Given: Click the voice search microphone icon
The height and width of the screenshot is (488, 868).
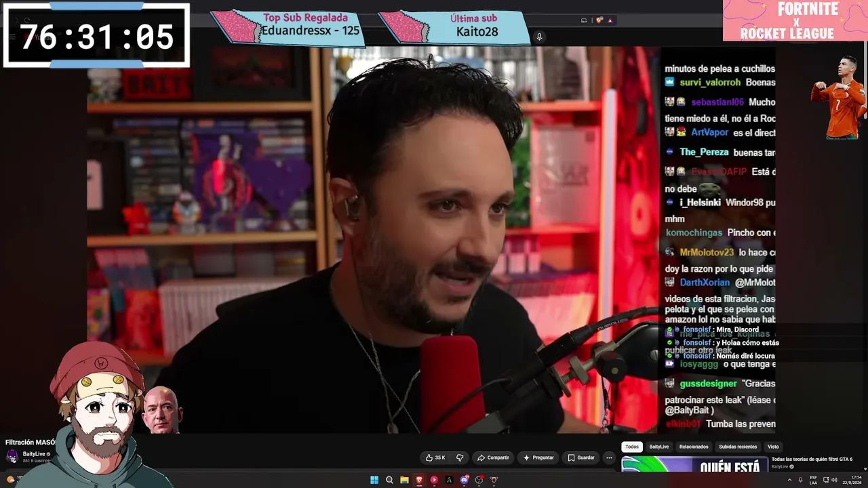Looking at the screenshot, I should (x=539, y=37).
